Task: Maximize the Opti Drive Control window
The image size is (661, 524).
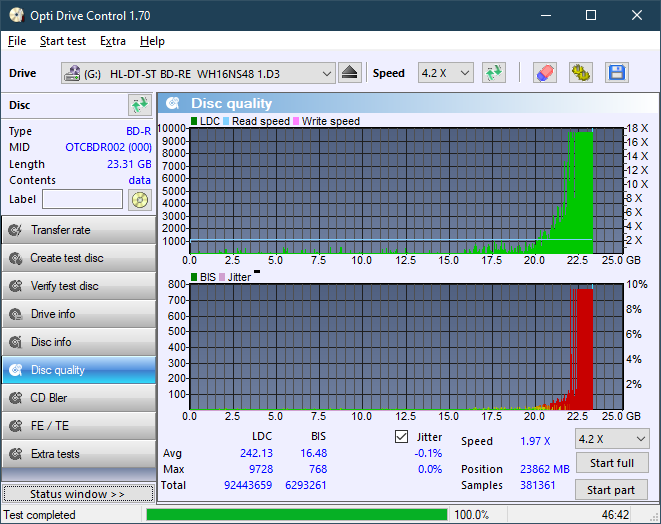Action: tap(591, 16)
